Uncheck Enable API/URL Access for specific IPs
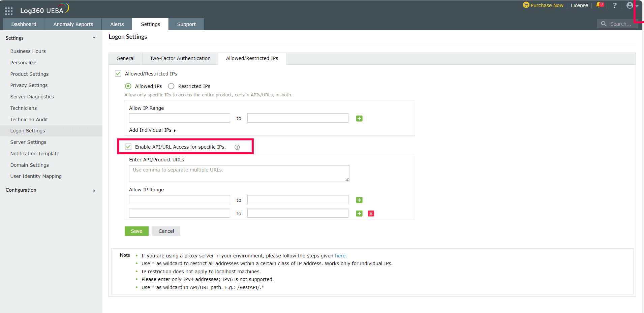The image size is (644, 313). pyautogui.click(x=128, y=147)
